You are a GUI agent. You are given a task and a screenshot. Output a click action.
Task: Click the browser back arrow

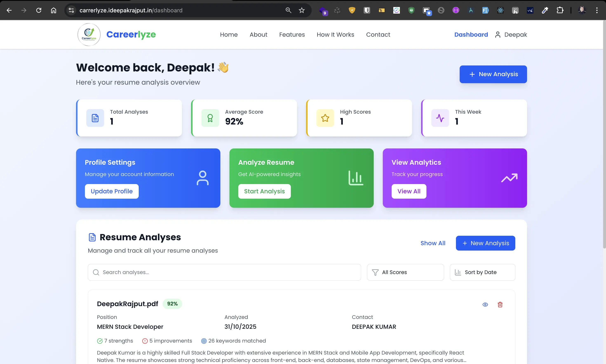tap(9, 10)
